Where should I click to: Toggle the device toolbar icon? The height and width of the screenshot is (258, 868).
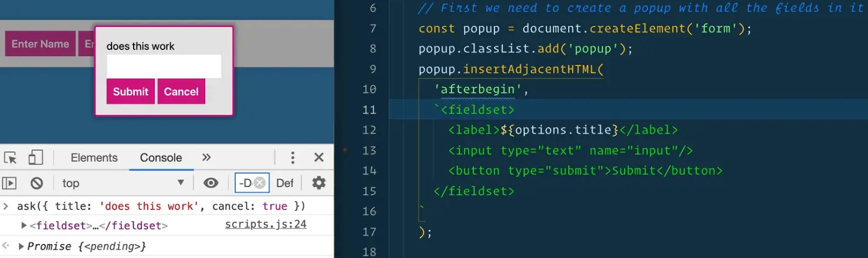point(36,158)
